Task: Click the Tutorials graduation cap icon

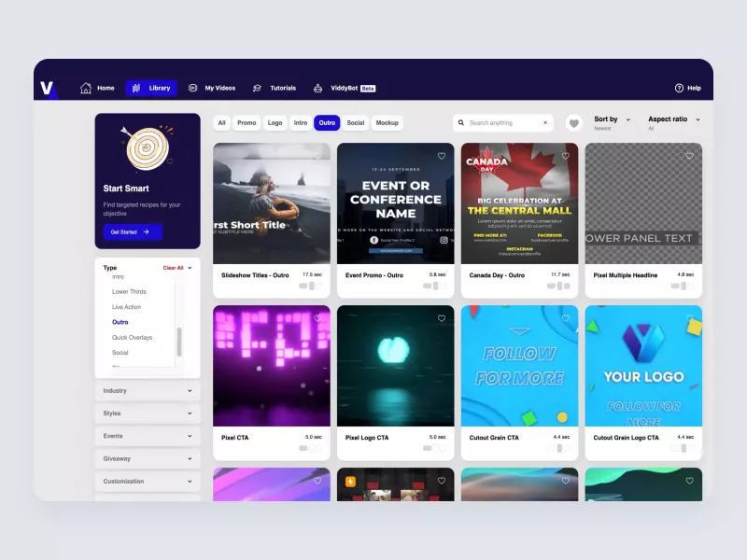Action: tap(258, 88)
